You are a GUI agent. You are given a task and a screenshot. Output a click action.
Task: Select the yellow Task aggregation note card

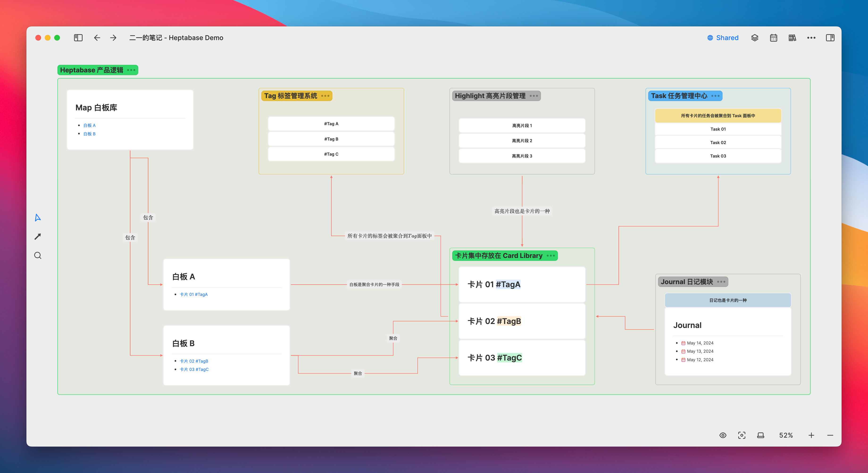pos(718,116)
